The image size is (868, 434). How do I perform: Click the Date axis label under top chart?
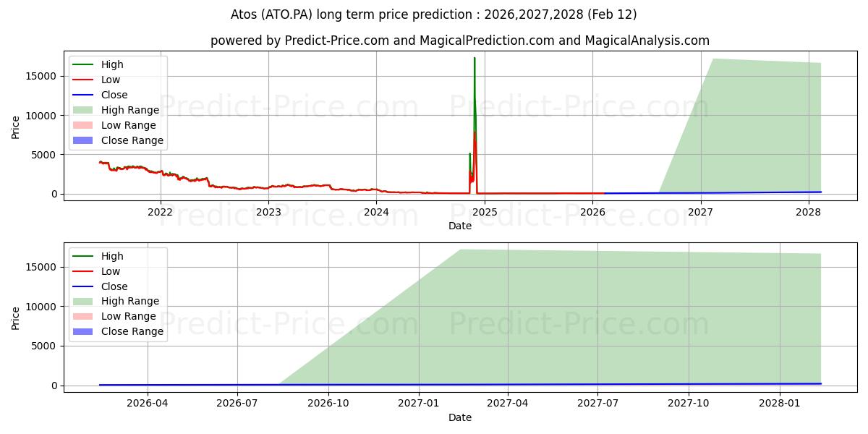coord(460,226)
